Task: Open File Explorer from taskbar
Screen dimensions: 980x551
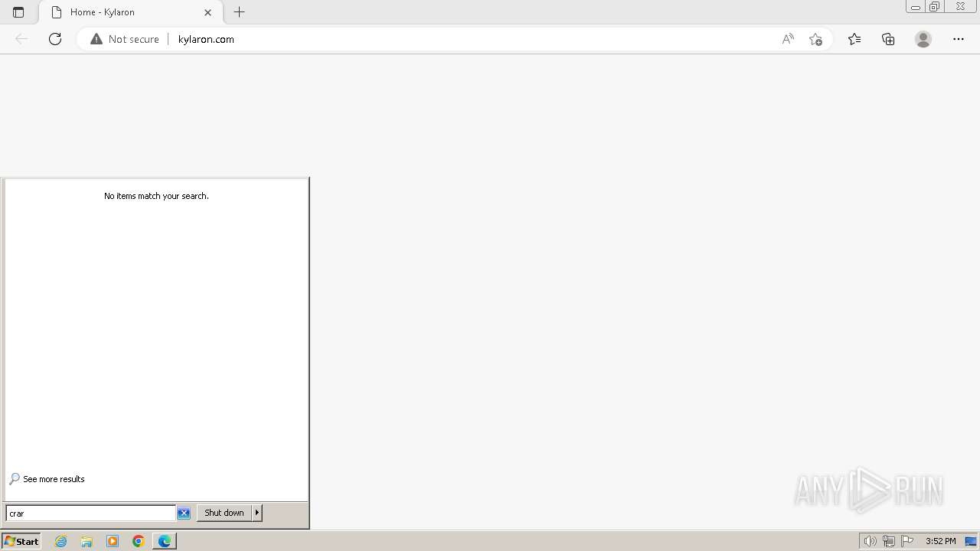Action: coord(87,541)
